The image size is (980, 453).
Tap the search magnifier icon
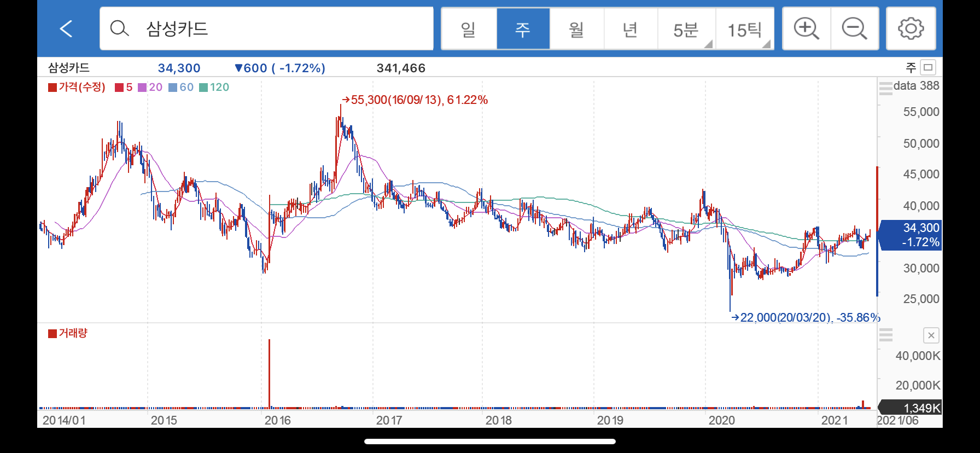click(119, 28)
